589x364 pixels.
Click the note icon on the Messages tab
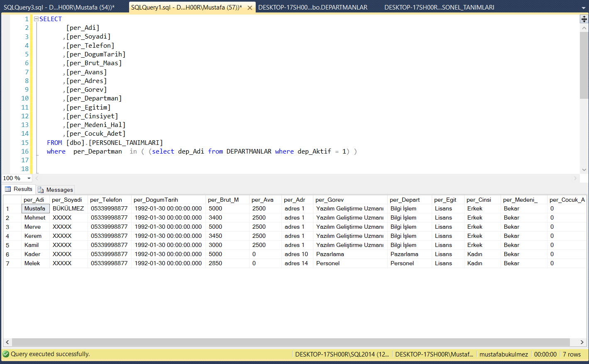point(41,189)
